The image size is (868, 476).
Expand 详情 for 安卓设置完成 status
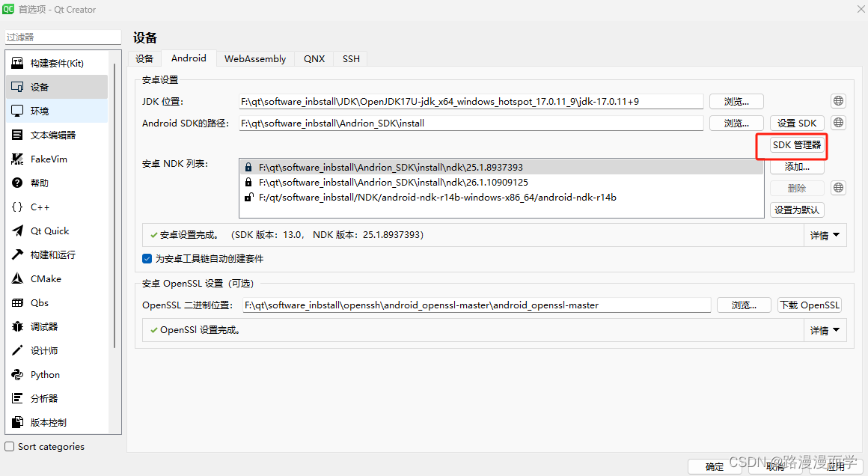[825, 235]
